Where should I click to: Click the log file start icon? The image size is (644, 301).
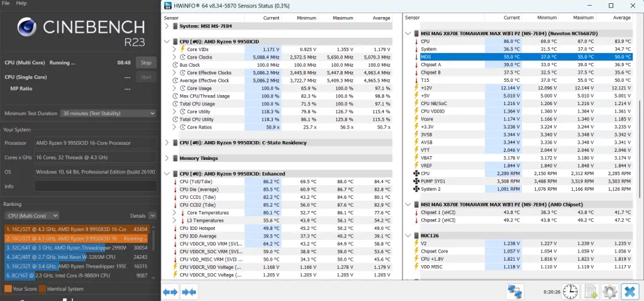click(x=591, y=292)
